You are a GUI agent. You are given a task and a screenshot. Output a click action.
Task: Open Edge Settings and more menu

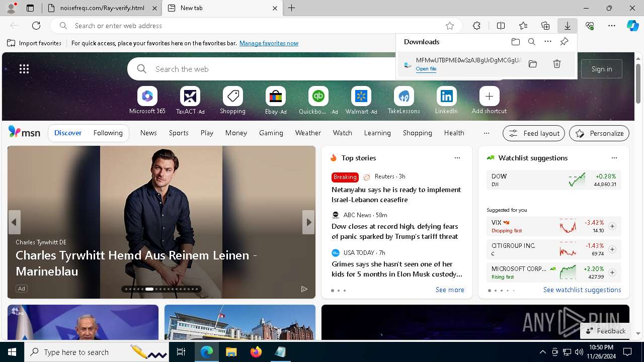coord(612,26)
